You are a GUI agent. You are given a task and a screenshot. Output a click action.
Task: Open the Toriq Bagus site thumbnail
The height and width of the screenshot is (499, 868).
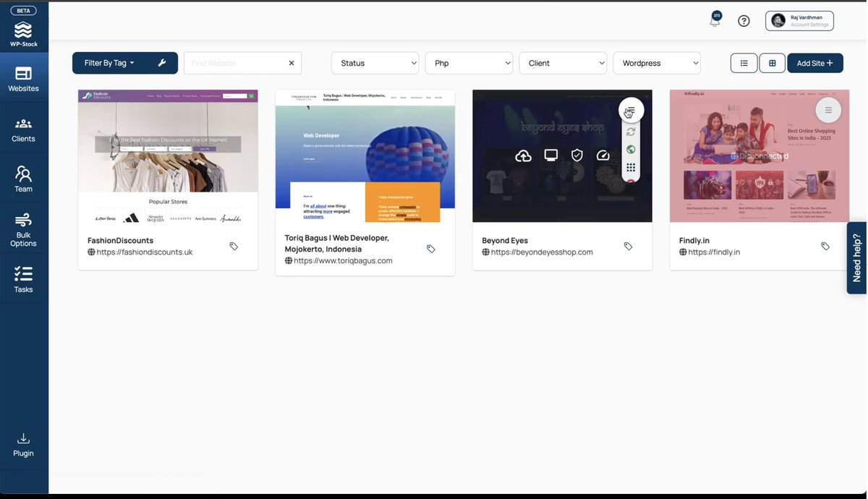365,156
